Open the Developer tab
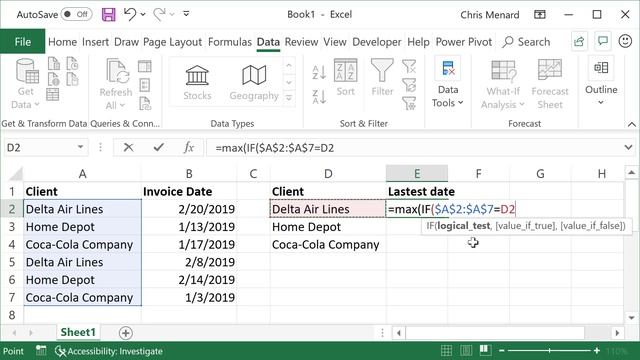Screen dimensions: 640x360 click(x=377, y=42)
